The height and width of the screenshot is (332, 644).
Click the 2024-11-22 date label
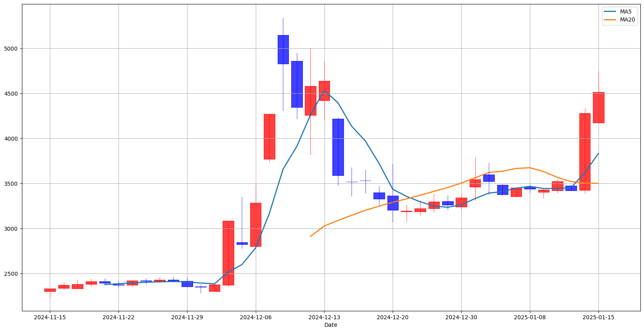pyautogui.click(x=119, y=318)
